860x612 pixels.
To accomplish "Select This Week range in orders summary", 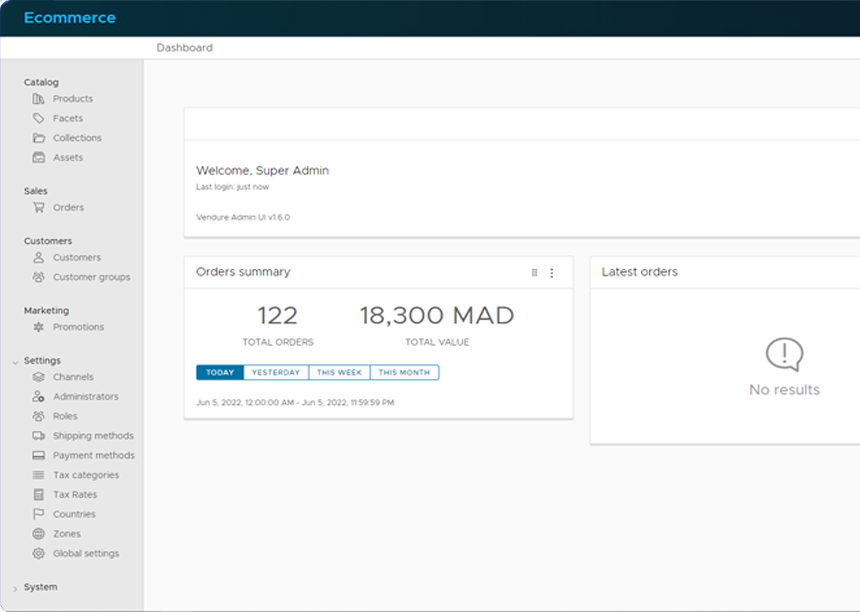I will point(339,372).
